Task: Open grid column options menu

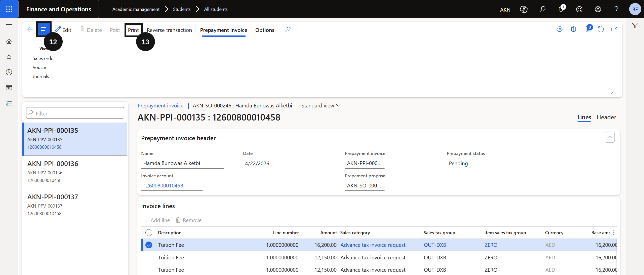Action: 613,233
